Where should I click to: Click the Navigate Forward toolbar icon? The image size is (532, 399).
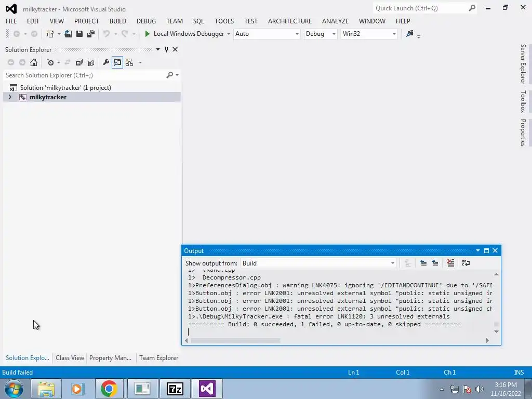tap(34, 34)
